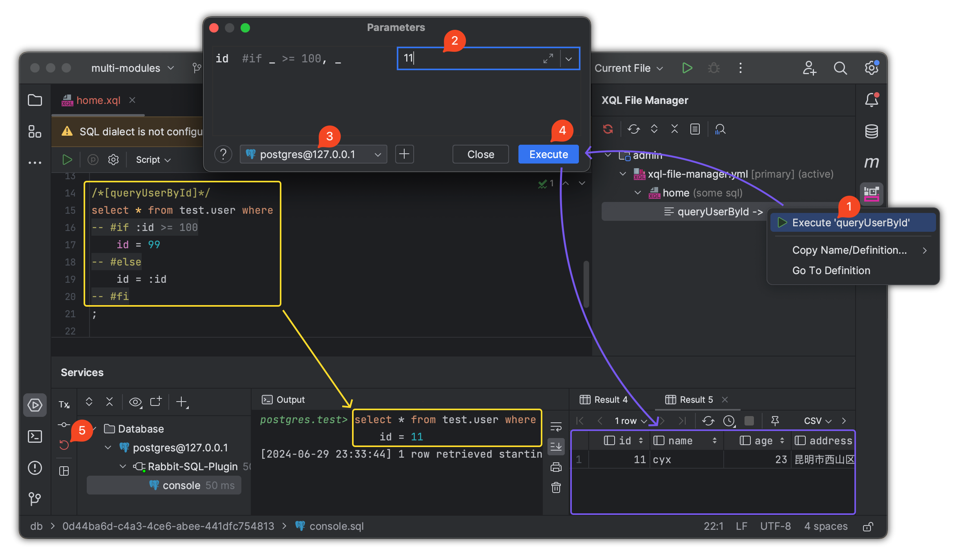Open Maven tool window icon

click(x=871, y=162)
